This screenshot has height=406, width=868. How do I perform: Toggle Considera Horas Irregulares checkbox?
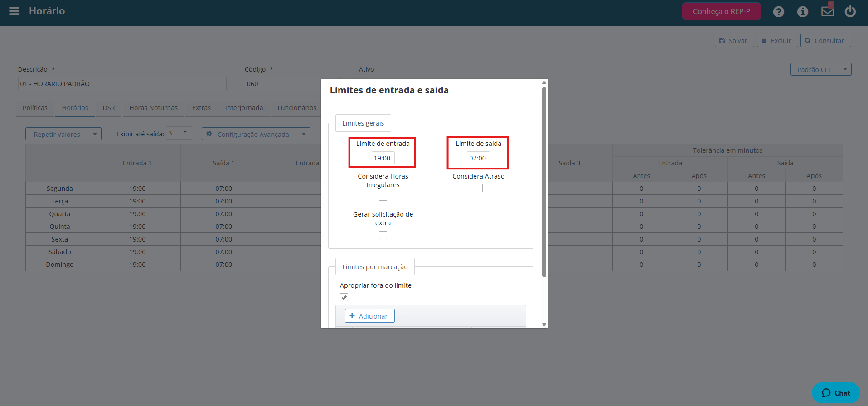coord(383,197)
